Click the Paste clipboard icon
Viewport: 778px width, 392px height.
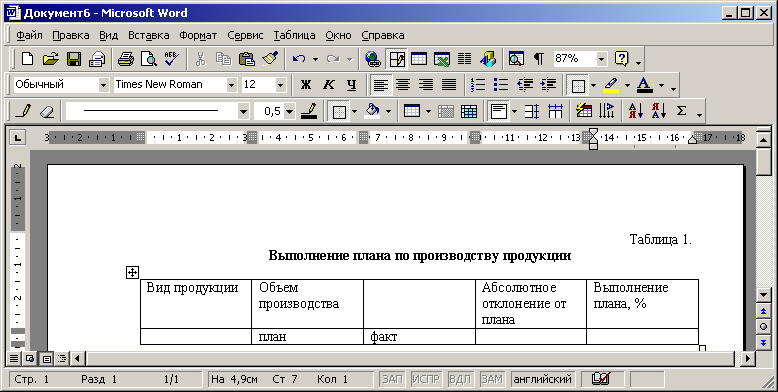(247, 59)
